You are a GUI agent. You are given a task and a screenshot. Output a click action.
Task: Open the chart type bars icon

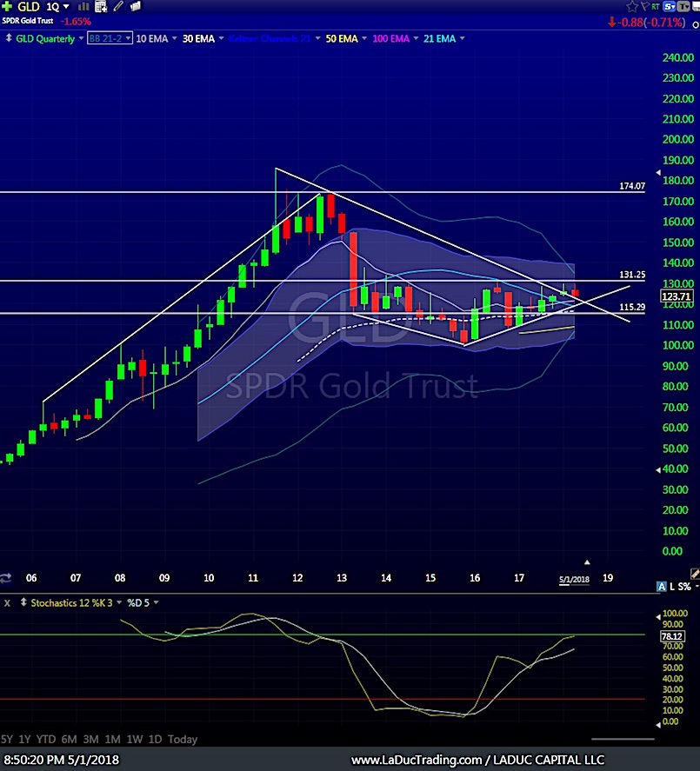83,6
